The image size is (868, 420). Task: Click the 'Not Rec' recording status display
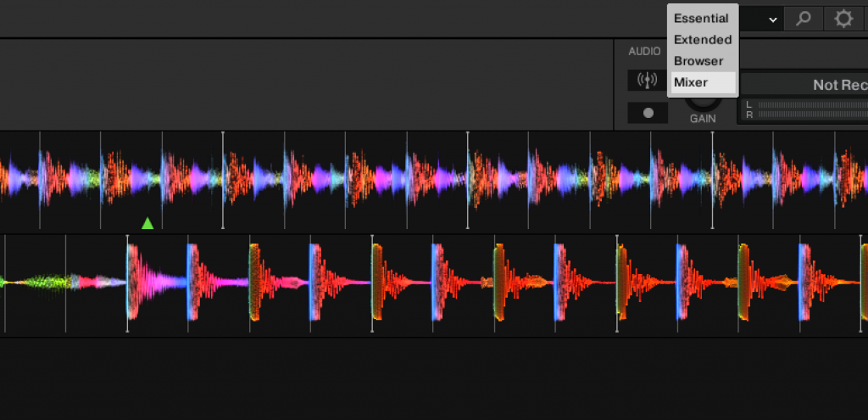806,85
